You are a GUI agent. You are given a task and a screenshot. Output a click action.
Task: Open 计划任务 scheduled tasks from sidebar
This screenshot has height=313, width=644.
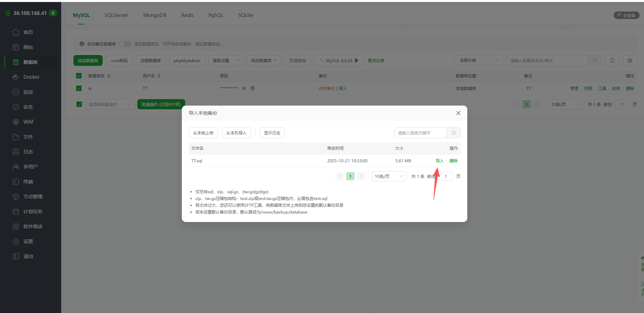[33, 211]
